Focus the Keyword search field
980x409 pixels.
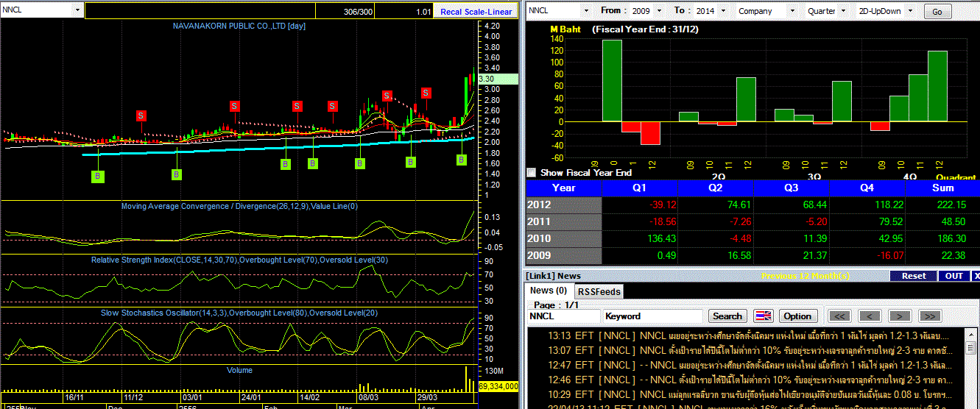click(653, 316)
